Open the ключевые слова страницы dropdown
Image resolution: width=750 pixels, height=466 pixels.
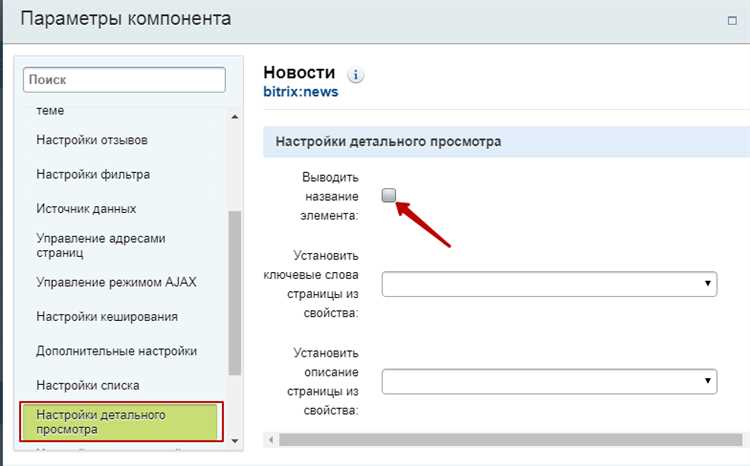549,284
